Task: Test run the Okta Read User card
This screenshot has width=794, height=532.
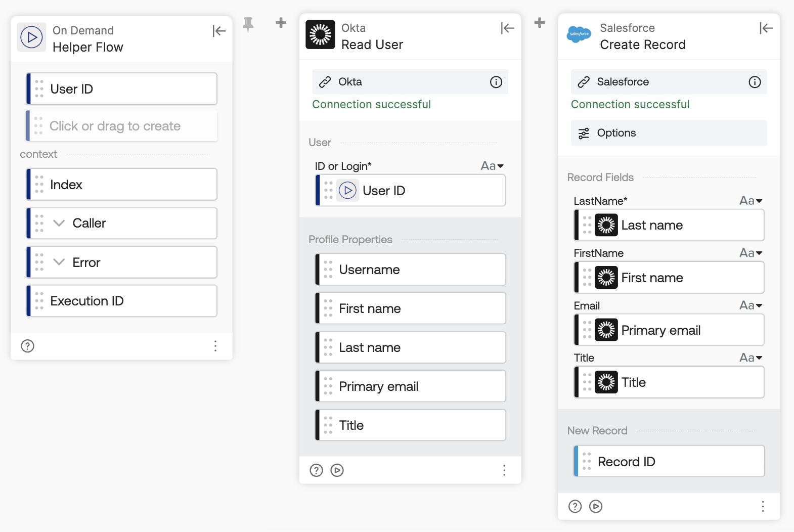Action: [x=337, y=470]
